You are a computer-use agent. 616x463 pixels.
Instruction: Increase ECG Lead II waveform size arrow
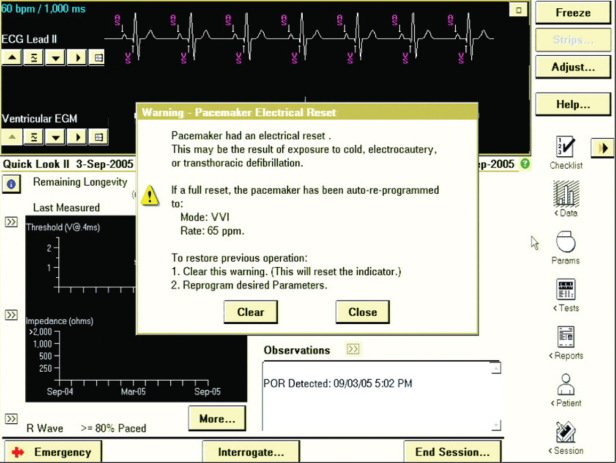tap(13, 57)
